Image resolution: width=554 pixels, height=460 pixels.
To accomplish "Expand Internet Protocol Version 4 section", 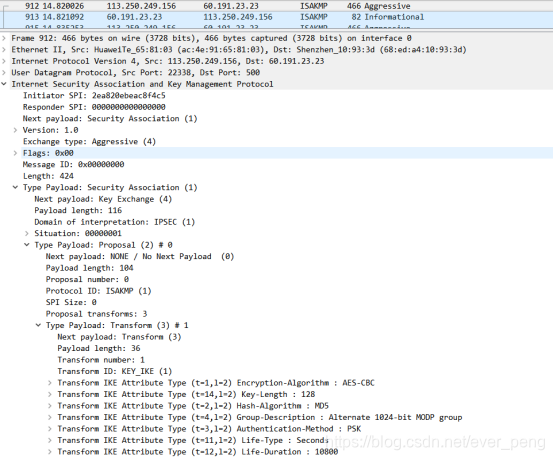I will click(4, 61).
